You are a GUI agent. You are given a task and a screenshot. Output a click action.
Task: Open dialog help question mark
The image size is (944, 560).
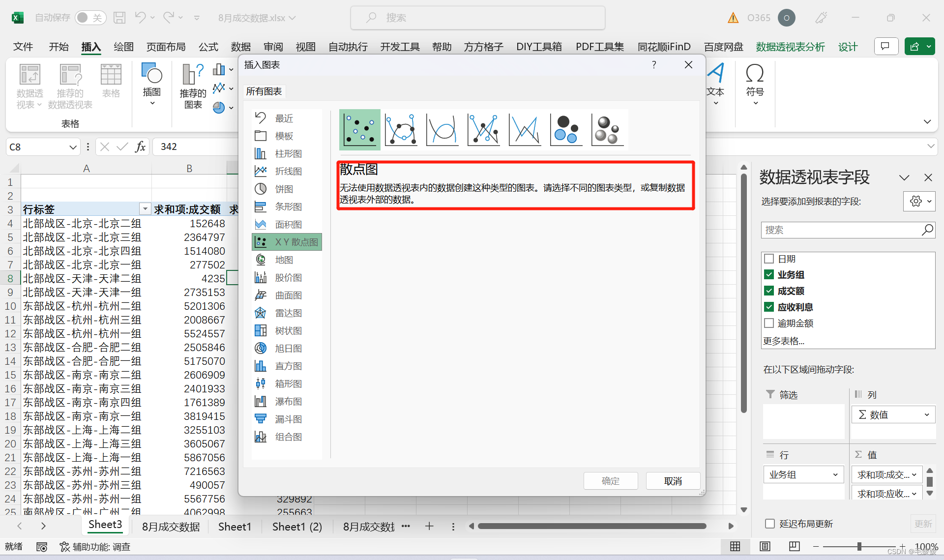654,65
